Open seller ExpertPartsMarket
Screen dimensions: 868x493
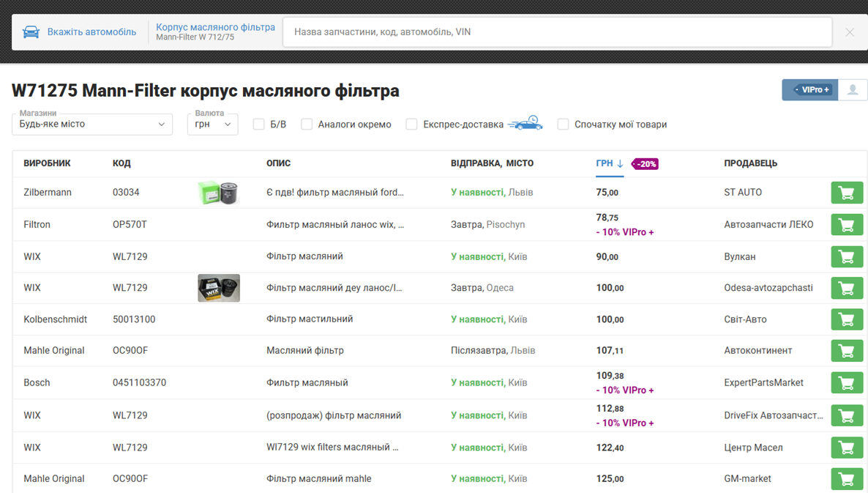coord(763,383)
